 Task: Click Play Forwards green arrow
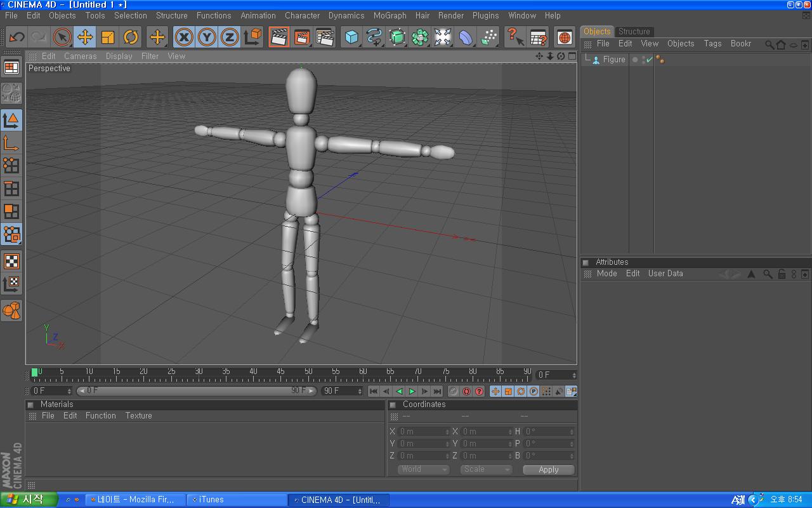tap(412, 391)
